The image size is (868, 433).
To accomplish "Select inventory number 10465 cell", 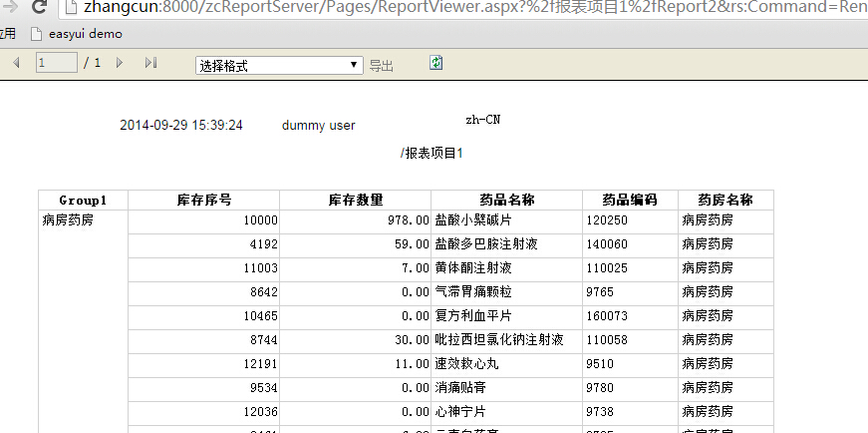I will pos(203,316).
